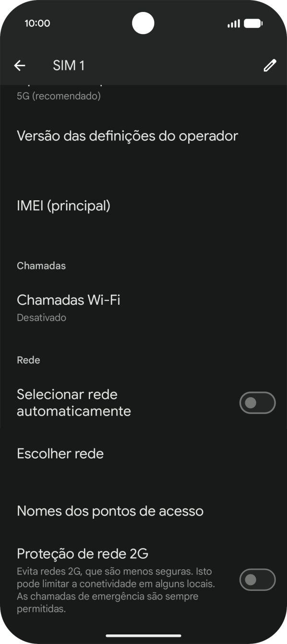View Versão das definições do operador
Screen dimensions: 287x644
pyautogui.click(x=127, y=136)
